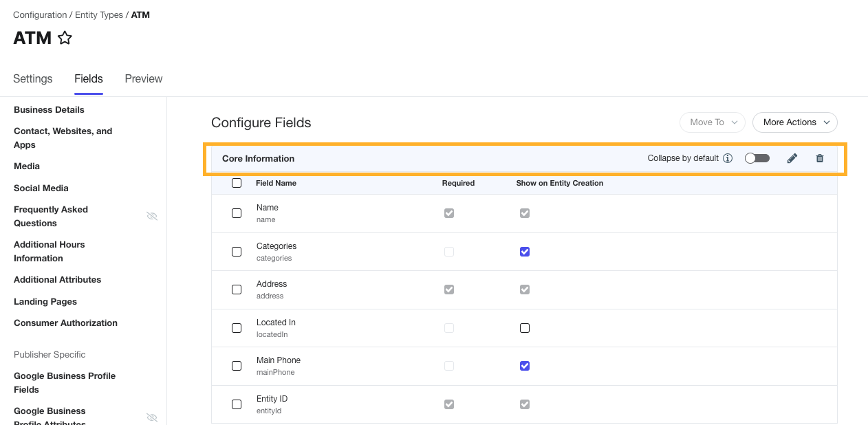Click the Collapse by default info icon
Viewport: 868px width, 425px height.
(728, 158)
